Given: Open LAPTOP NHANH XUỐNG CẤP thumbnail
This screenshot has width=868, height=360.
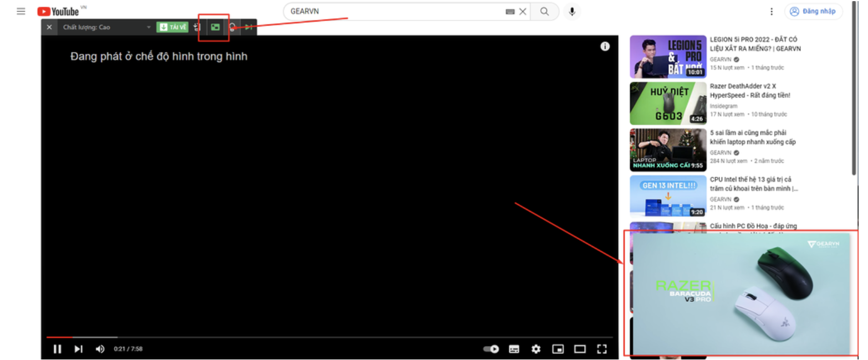Looking at the screenshot, I should pyautogui.click(x=668, y=150).
